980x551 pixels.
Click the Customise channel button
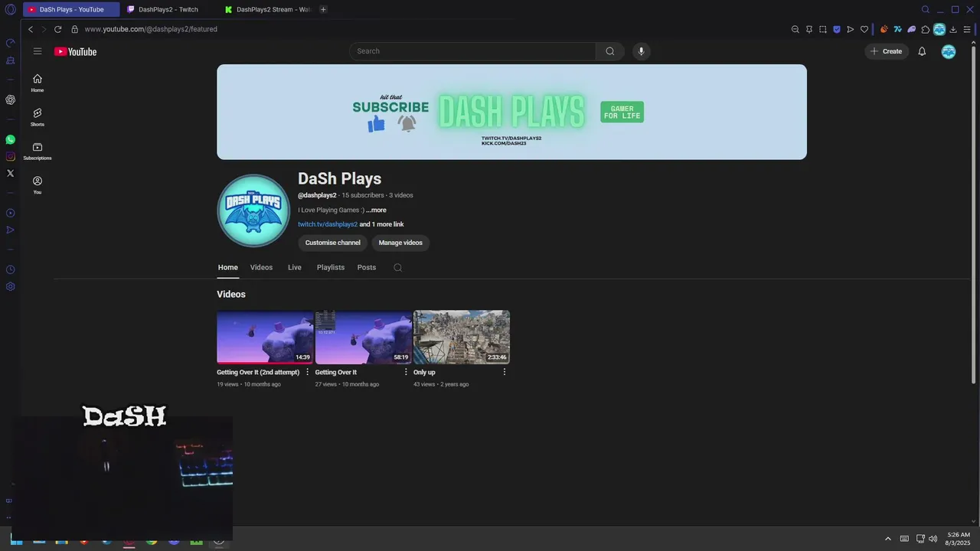(x=333, y=243)
